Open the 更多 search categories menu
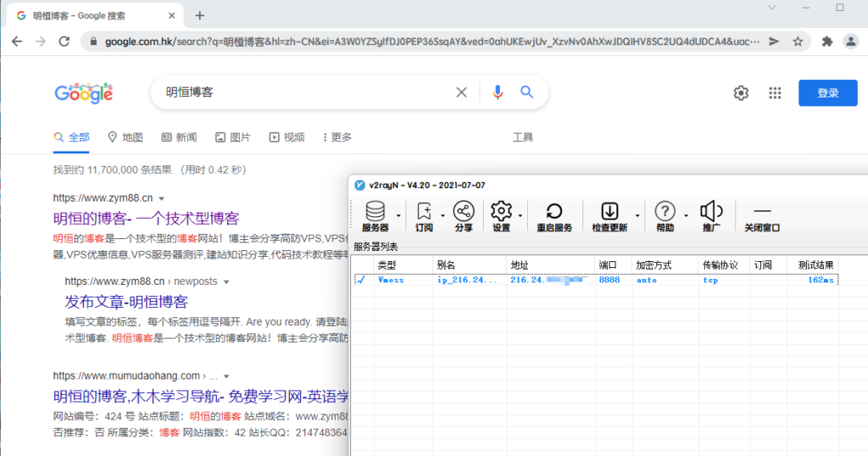The width and height of the screenshot is (868, 456). 337,137
